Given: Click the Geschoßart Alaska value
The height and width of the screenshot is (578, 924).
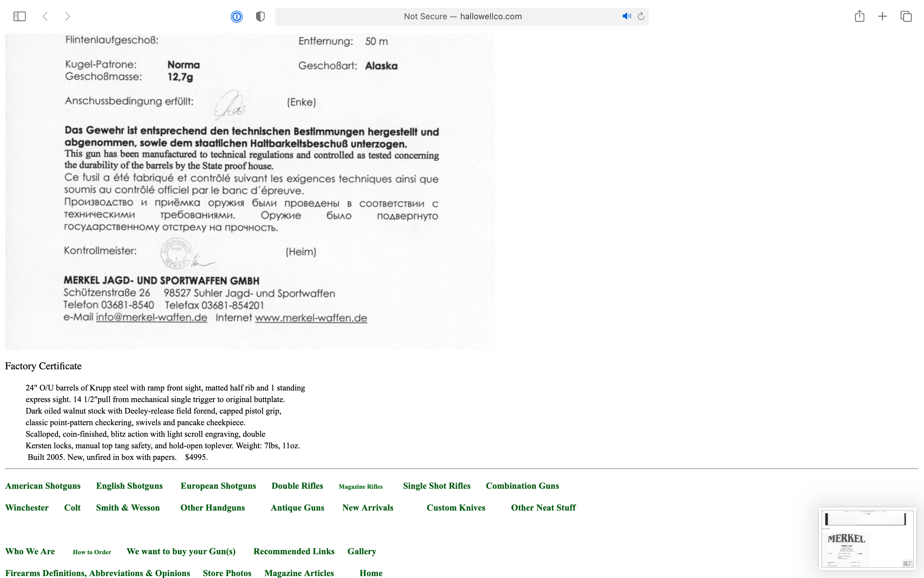Looking at the screenshot, I should coord(381,66).
